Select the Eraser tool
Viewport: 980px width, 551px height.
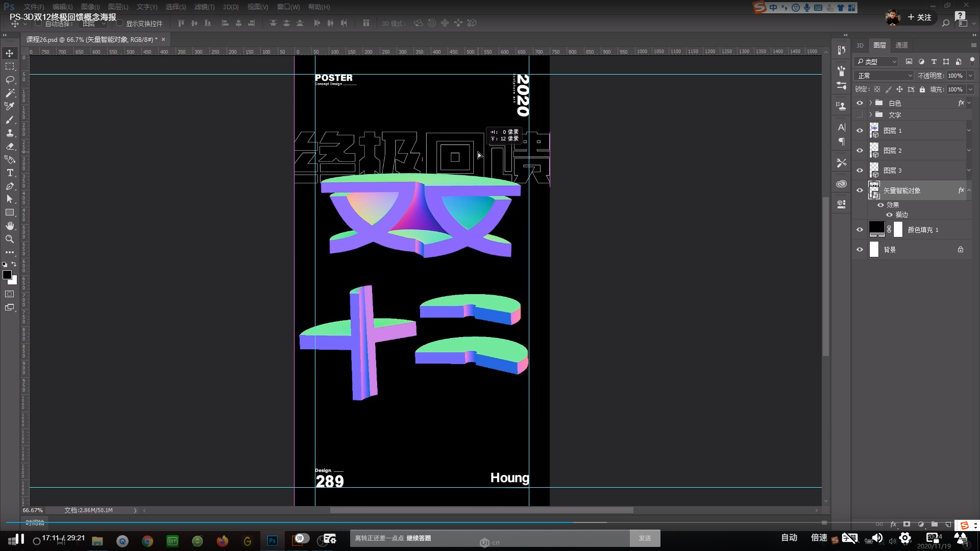point(10,146)
